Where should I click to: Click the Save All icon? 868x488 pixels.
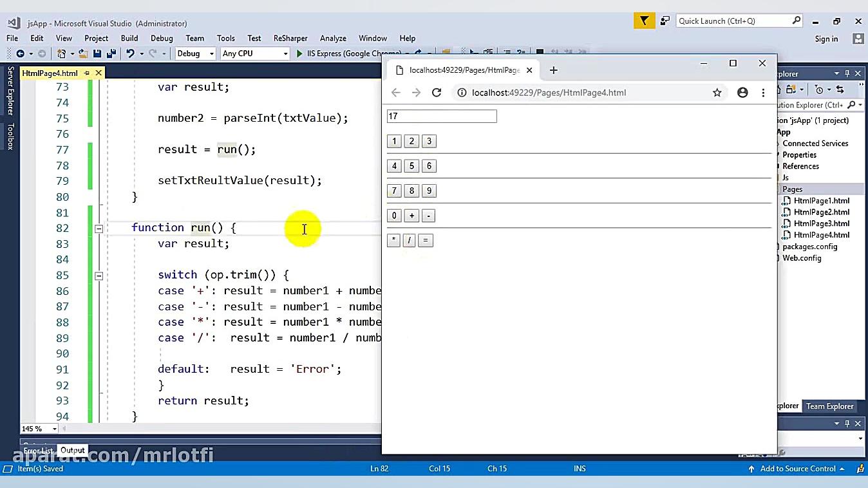(111, 53)
